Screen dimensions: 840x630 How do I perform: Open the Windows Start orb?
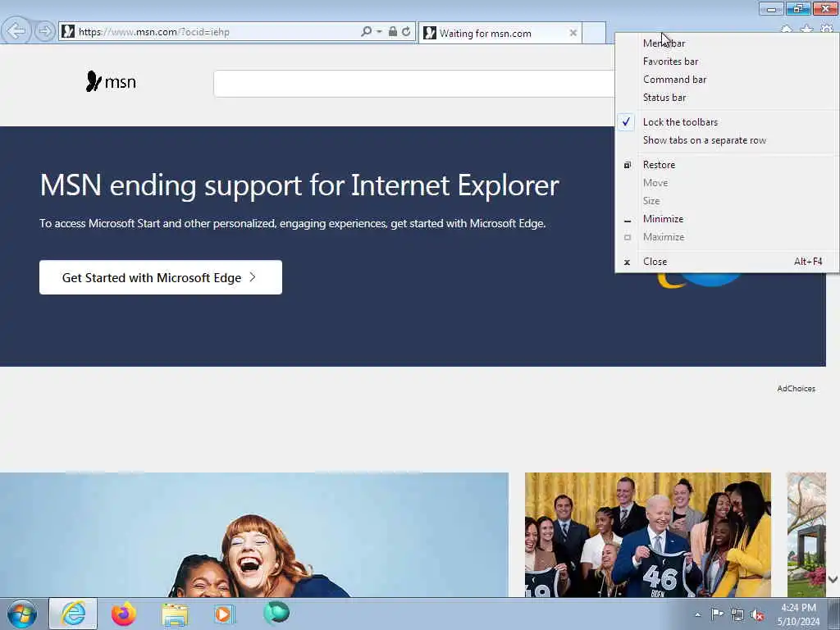tap(22, 614)
